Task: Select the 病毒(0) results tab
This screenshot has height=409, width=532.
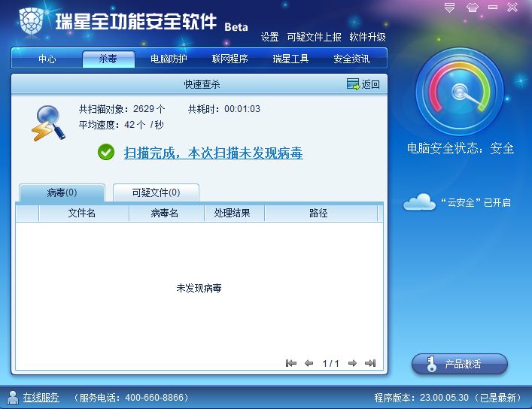Action: pos(62,192)
